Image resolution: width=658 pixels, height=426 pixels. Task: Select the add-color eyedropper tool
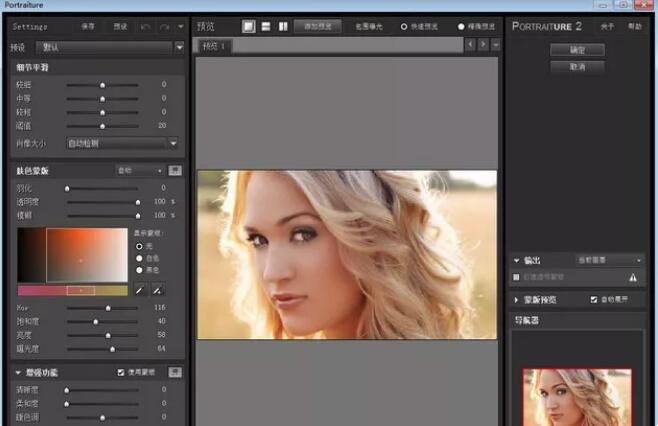(157, 290)
